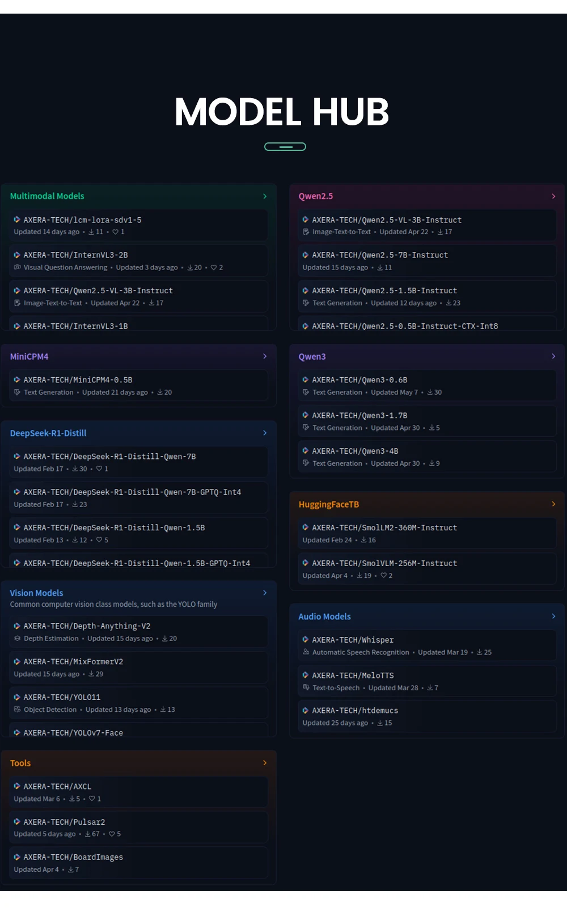Open AXERA-TECH/MeloTTS model entry
Screen dimensions: 567x924
pyautogui.click(x=353, y=676)
